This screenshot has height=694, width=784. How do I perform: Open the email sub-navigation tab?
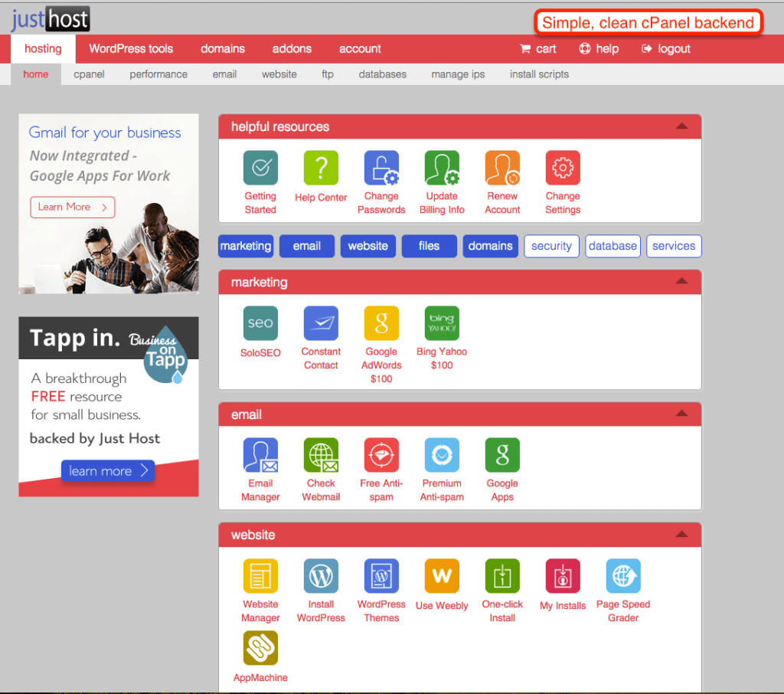(224, 74)
